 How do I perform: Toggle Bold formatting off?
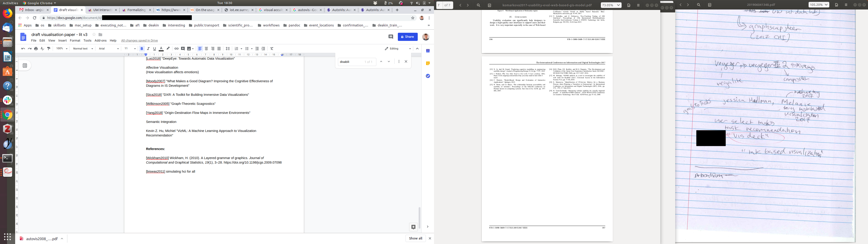click(142, 49)
